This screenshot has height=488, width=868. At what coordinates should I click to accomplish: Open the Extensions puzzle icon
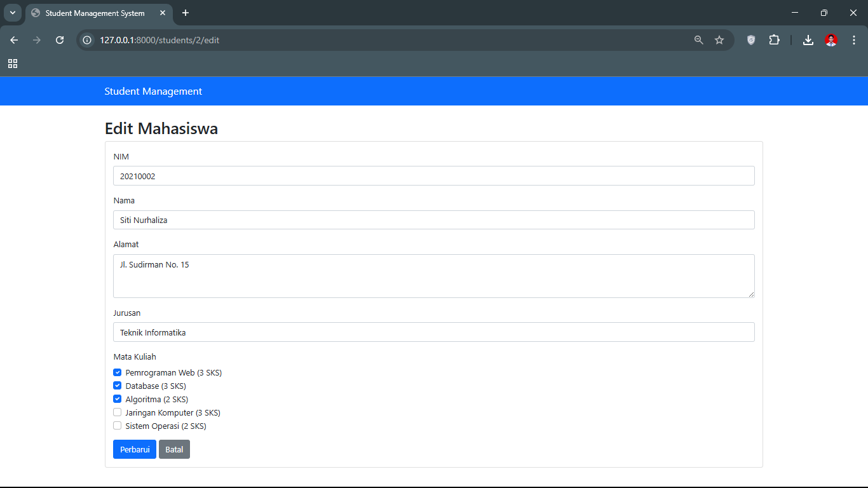(x=774, y=40)
